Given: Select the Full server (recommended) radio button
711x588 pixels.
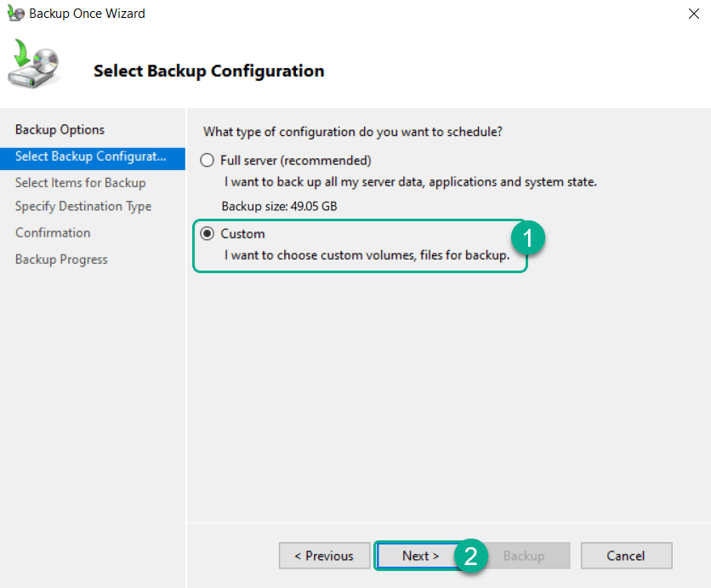Looking at the screenshot, I should tap(208, 160).
